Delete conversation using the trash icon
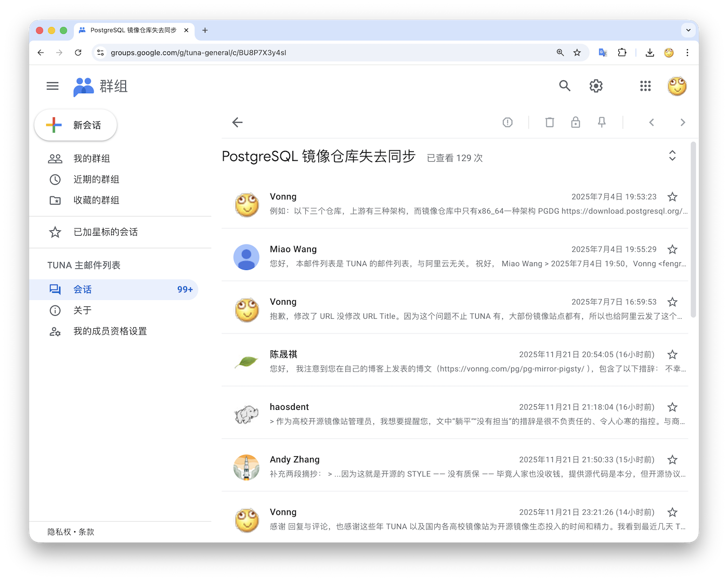Viewport: 728px width, 581px height. coord(550,122)
